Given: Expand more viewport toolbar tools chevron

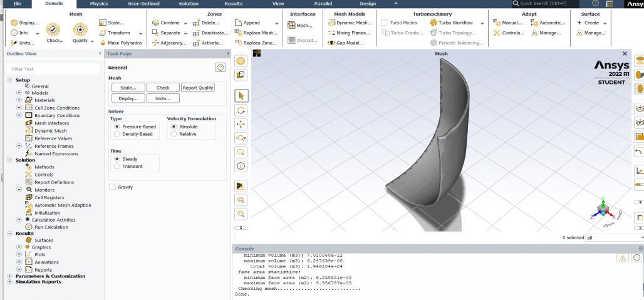Looking at the screenshot, I should pyautogui.click(x=241, y=228).
